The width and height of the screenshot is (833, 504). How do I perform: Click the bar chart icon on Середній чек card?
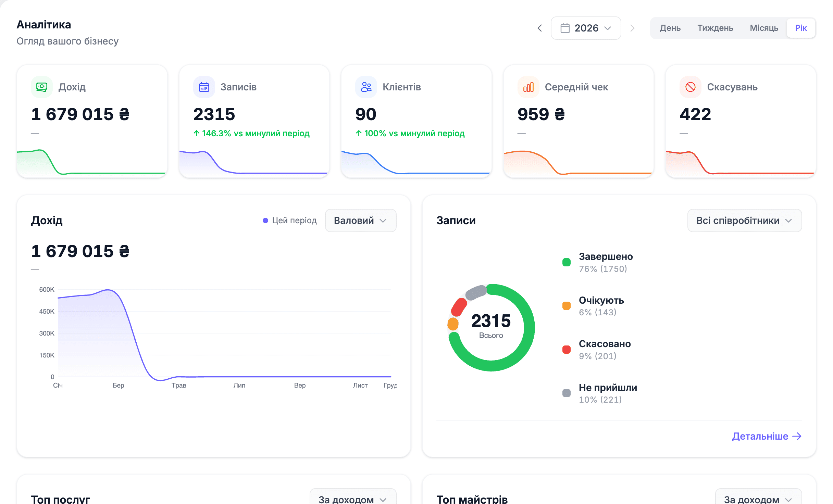[529, 87]
